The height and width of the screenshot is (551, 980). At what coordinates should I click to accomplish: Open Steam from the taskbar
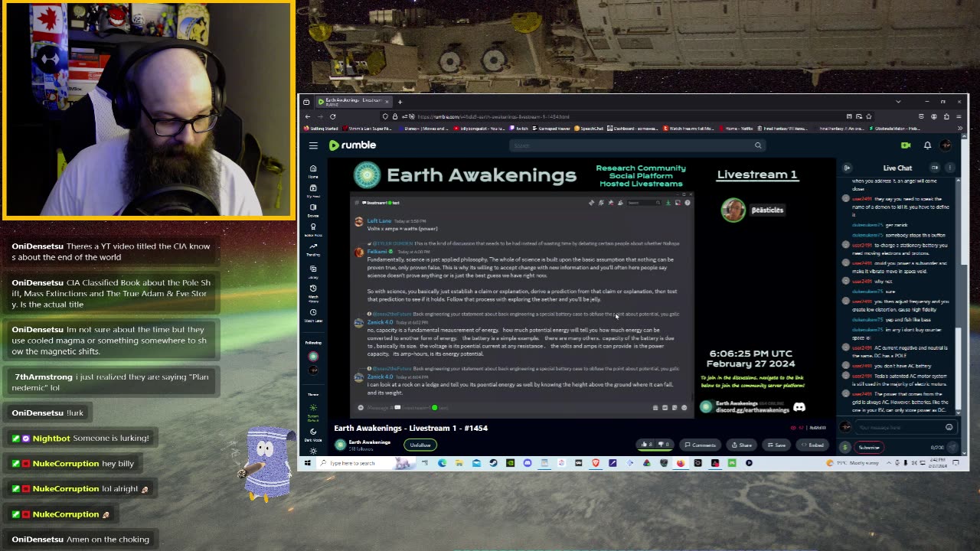click(x=493, y=463)
